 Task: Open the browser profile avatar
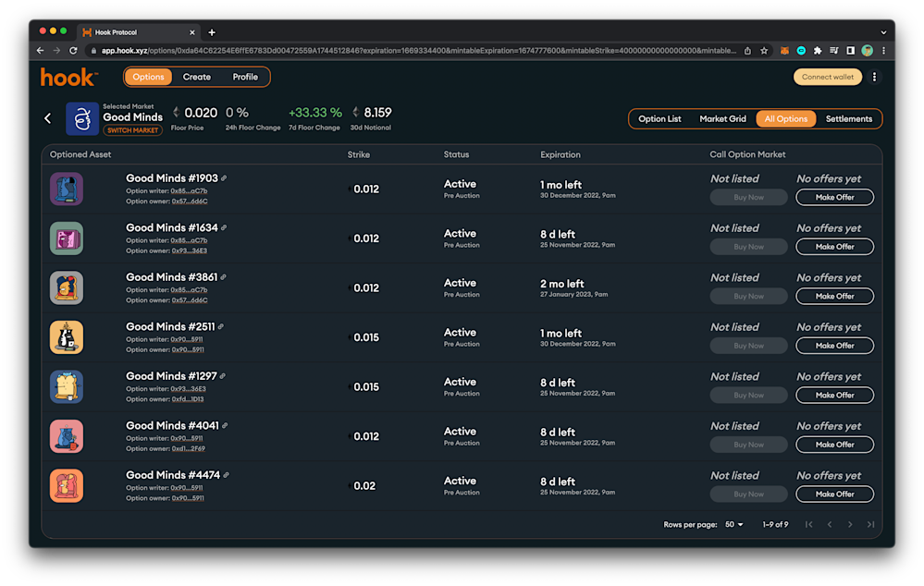(867, 51)
